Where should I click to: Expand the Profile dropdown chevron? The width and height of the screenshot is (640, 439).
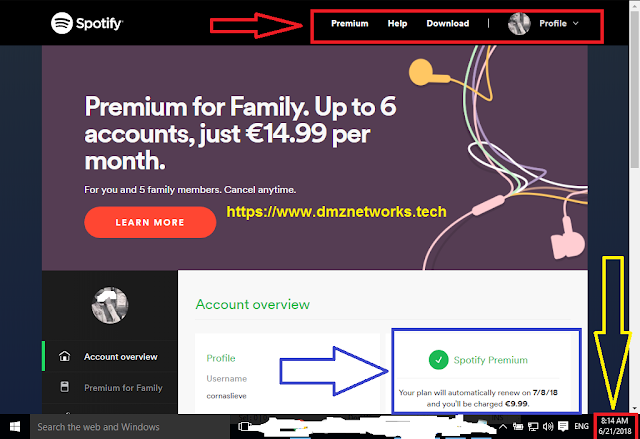click(x=576, y=23)
